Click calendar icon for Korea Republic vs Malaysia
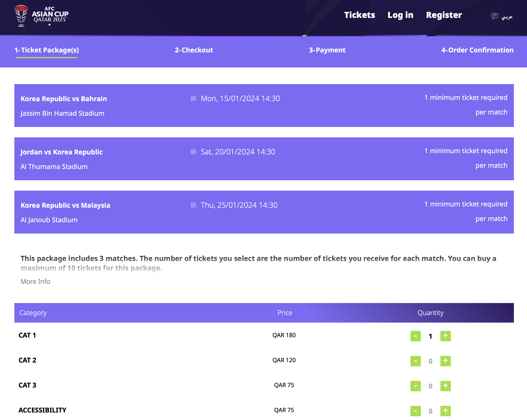Image resolution: width=527 pixels, height=420 pixels. click(193, 205)
